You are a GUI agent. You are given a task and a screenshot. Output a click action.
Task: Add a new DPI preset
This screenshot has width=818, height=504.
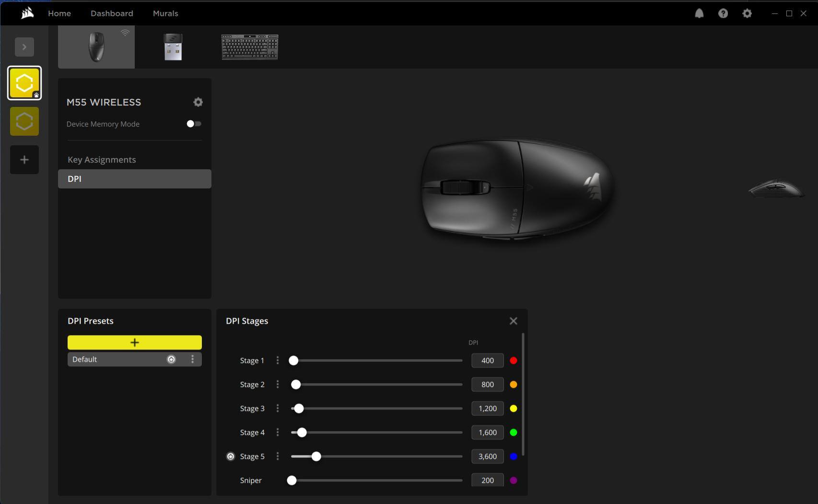click(134, 342)
